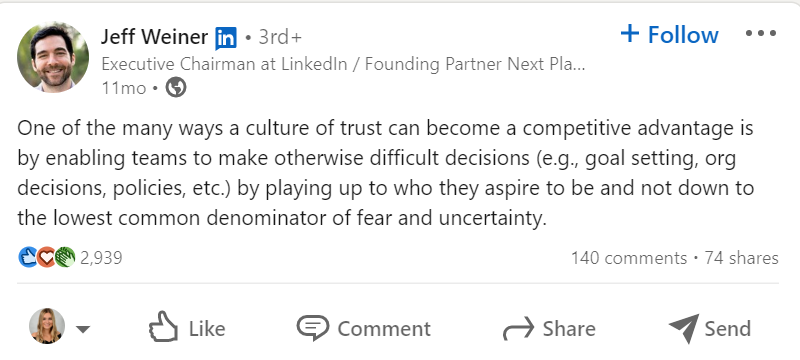Open the three-dot post options menu
The height and width of the screenshot is (360, 800).
(x=761, y=34)
